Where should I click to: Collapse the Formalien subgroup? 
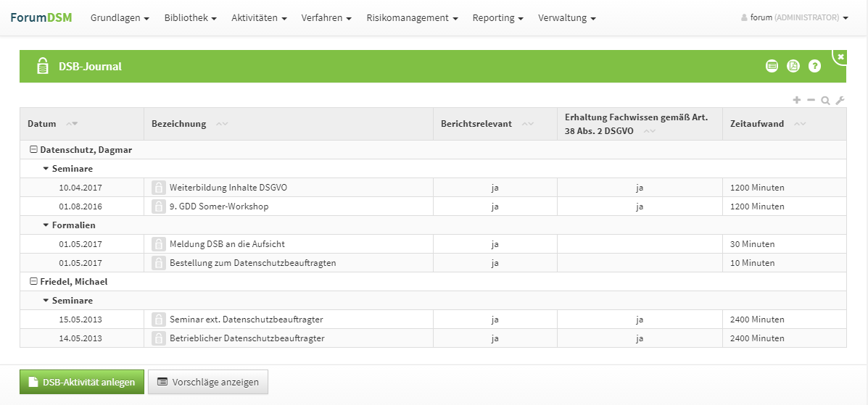click(46, 225)
